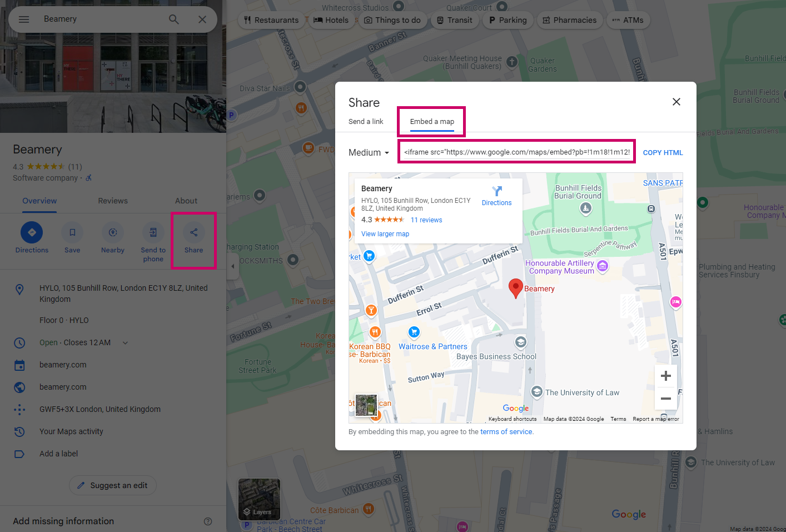This screenshot has width=786, height=532.
Task: Select the Things to do chip
Action: (x=393, y=20)
